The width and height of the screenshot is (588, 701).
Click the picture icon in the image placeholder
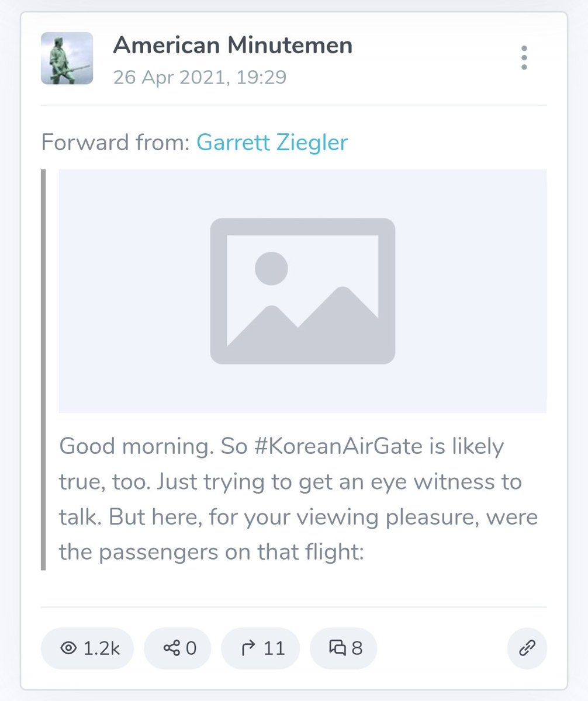click(x=302, y=291)
